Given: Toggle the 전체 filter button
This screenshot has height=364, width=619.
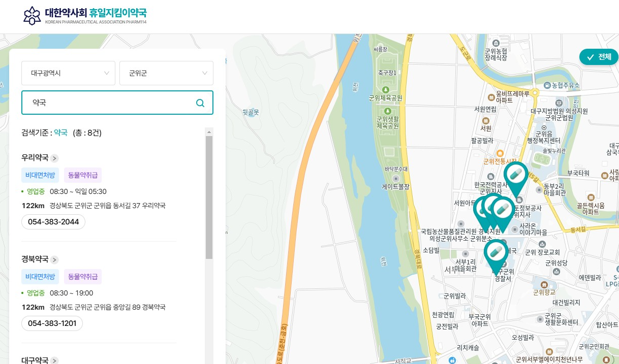Looking at the screenshot, I should click(599, 57).
